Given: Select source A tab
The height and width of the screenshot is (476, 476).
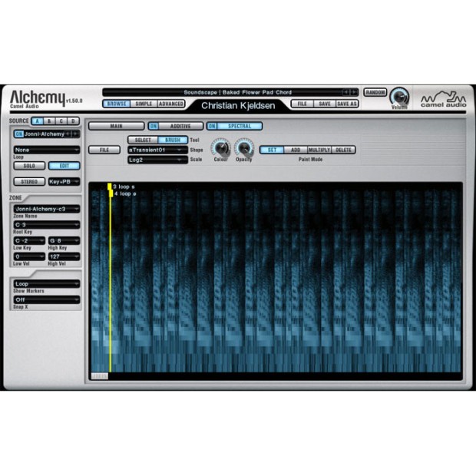Looking at the screenshot, I should pos(38,121).
